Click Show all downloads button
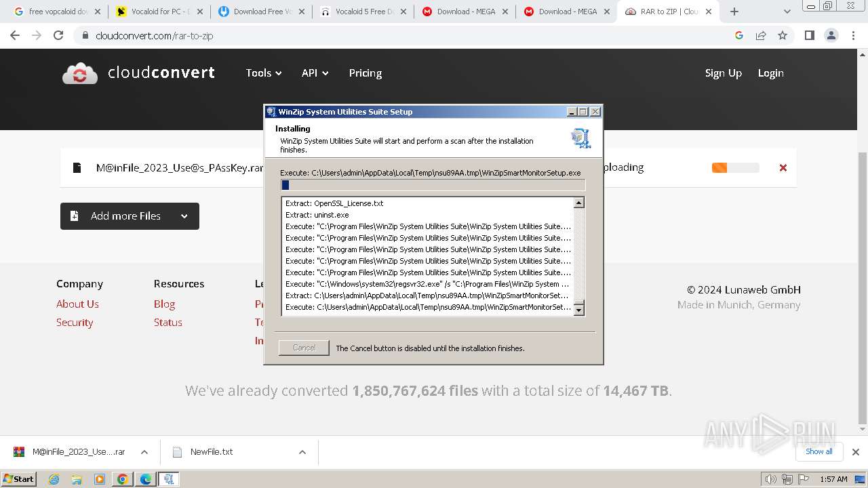868x488 pixels. click(x=818, y=451)
